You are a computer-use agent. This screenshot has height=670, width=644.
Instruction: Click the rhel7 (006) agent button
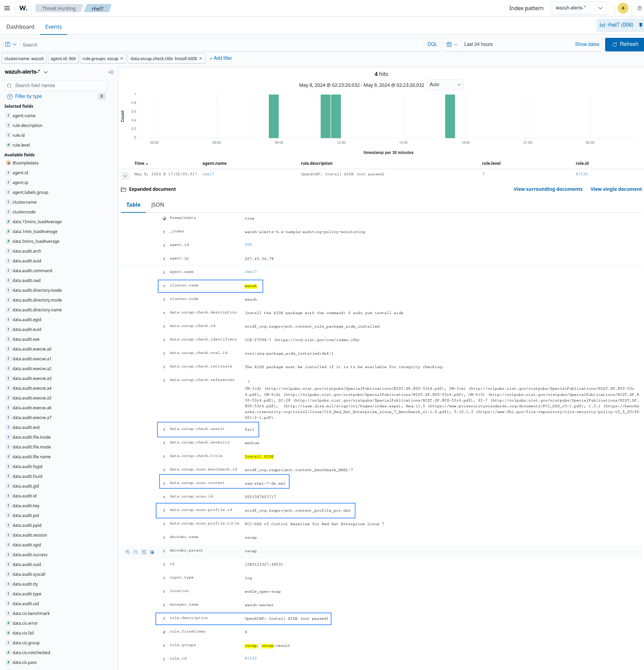point(617,25)
